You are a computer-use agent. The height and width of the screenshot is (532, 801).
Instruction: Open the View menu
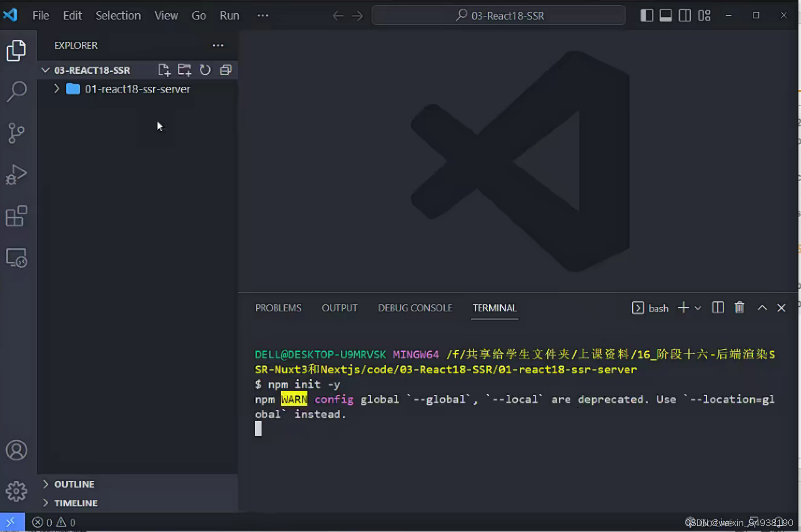click(x=166, y=15)
